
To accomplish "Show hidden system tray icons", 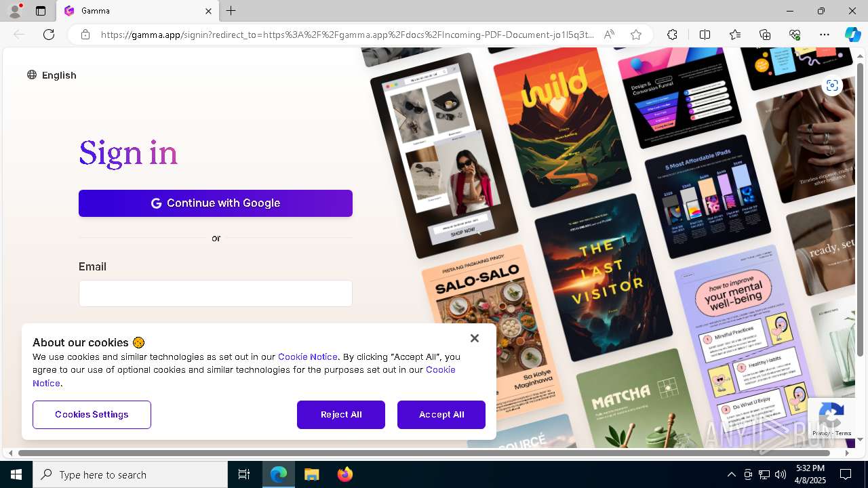I will [731, 474].
